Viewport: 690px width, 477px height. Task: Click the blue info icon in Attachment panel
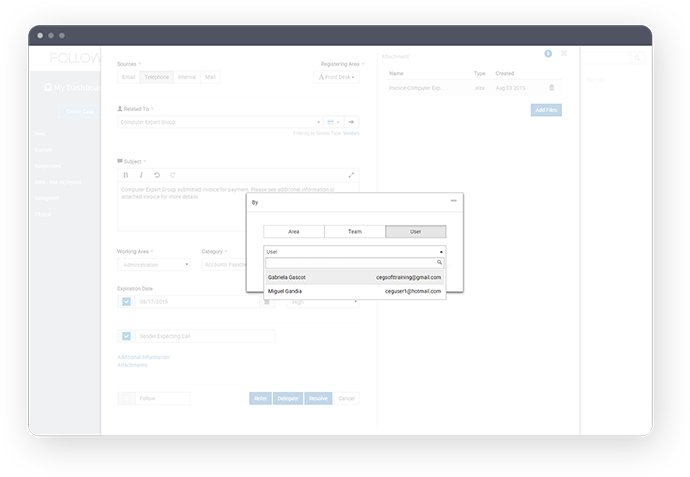click(548, 54)
